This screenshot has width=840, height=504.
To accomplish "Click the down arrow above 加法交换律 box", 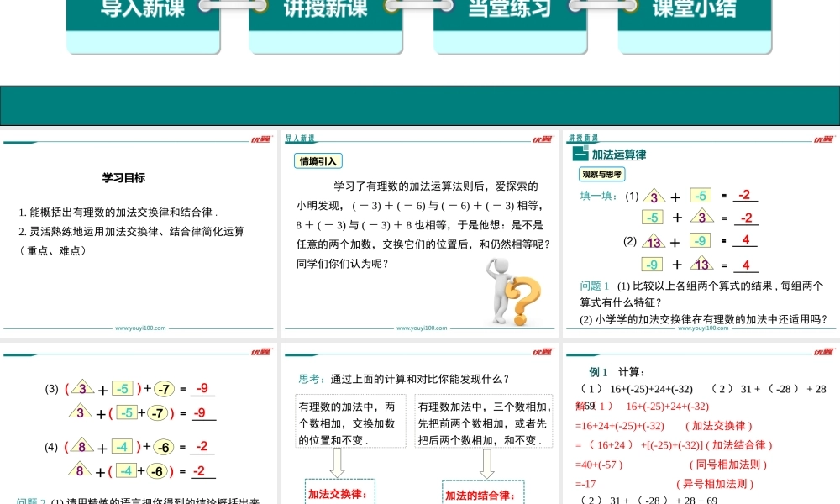I will 337,463.
